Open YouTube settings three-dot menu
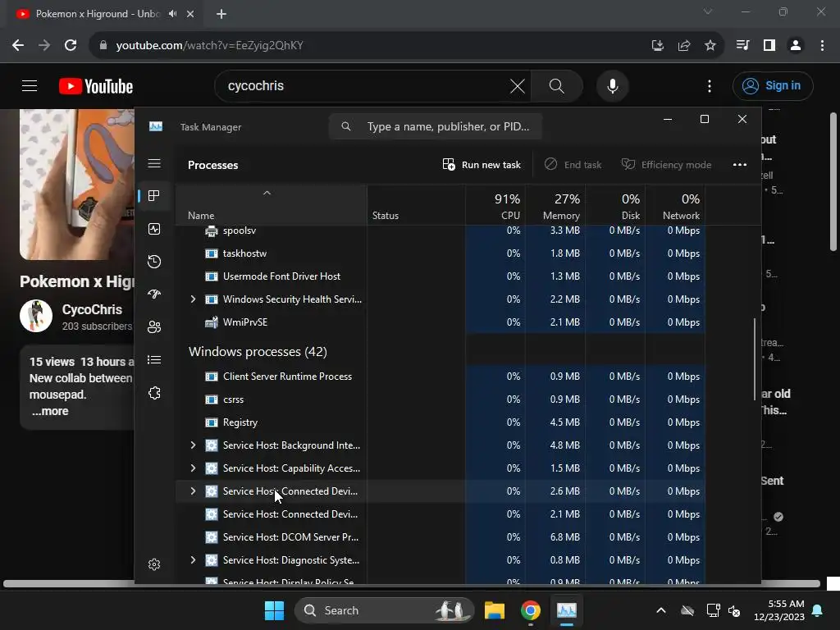This screenshot has width=840, height=630. [710, 85]
